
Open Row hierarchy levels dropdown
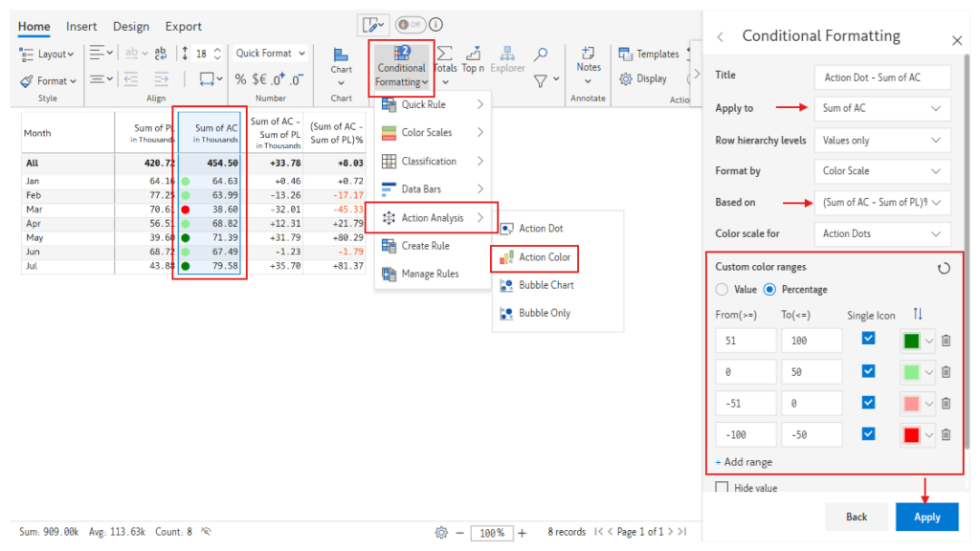point(882,140)
